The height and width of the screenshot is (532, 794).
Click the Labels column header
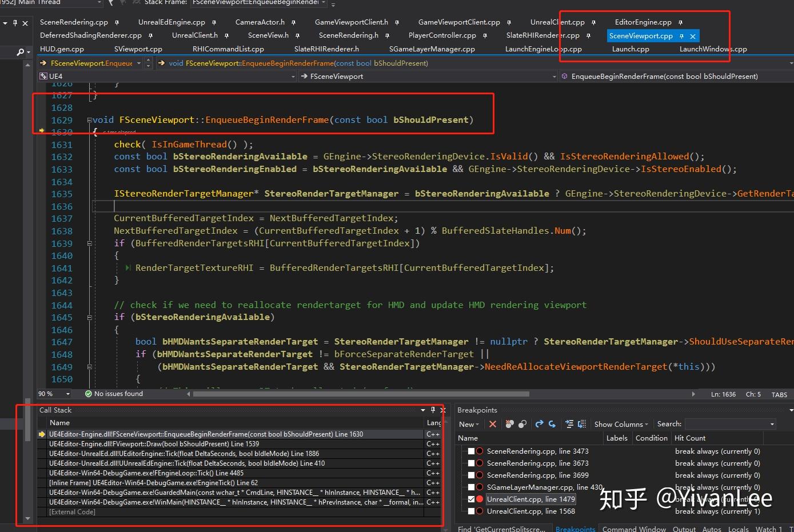click(x=617, y=438)
